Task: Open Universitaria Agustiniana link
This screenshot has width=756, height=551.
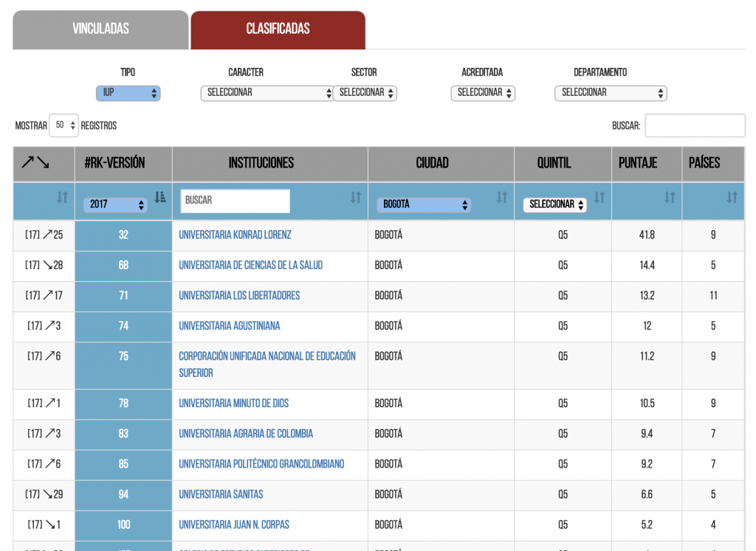Action: (x=230, y=326)
